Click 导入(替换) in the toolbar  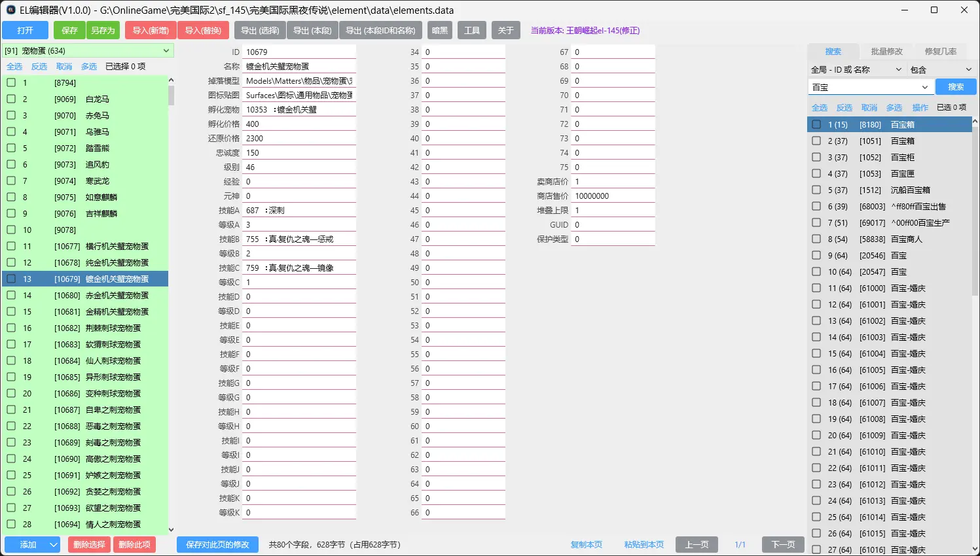tap(203, 30)
